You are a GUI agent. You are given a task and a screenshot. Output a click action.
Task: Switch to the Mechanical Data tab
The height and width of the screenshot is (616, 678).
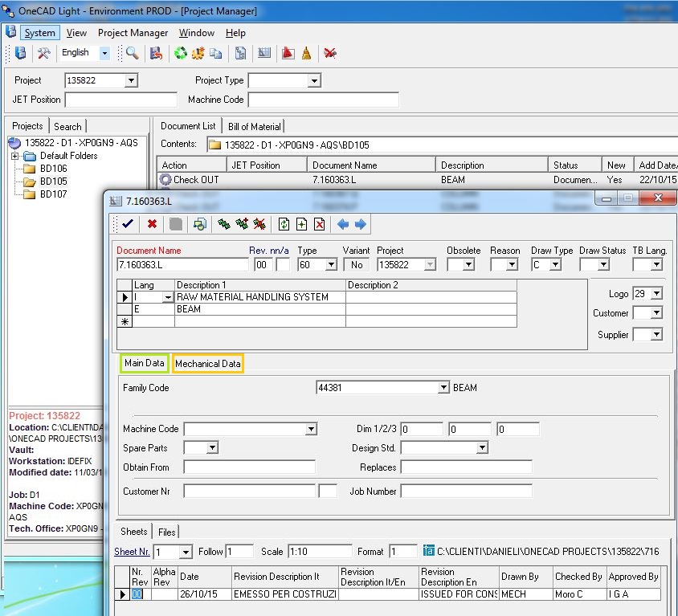click(x=208, y=364)
